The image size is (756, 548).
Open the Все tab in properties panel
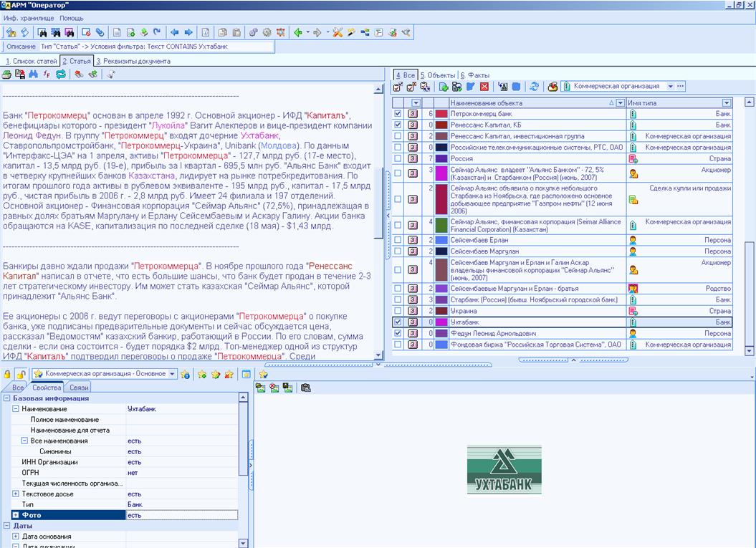click(x=18, y=388)
